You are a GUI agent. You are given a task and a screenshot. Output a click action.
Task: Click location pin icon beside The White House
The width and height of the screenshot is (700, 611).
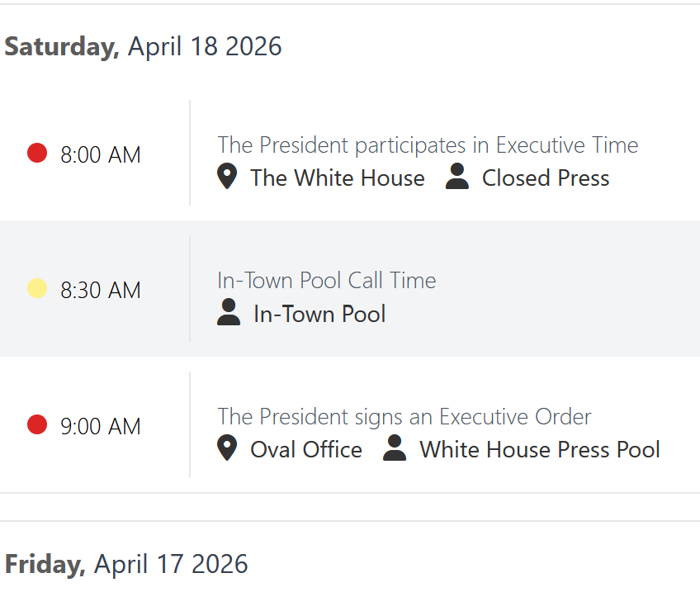tap(227, 177)
